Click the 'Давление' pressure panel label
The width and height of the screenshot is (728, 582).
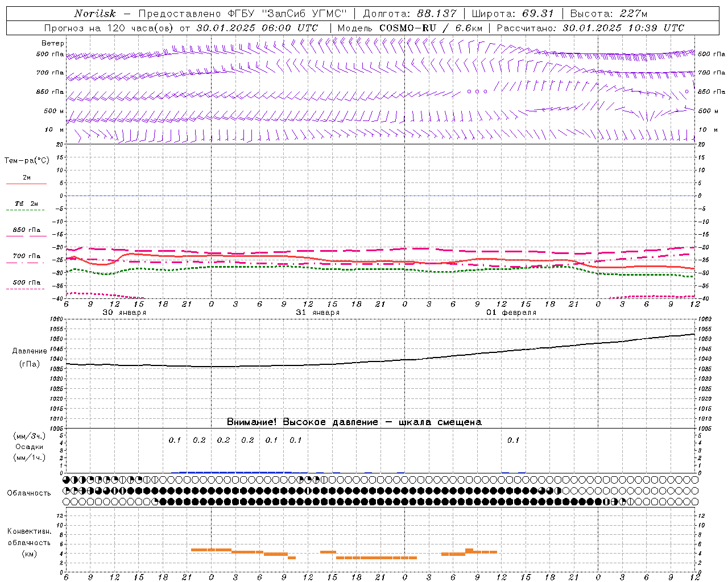(30, 351)
